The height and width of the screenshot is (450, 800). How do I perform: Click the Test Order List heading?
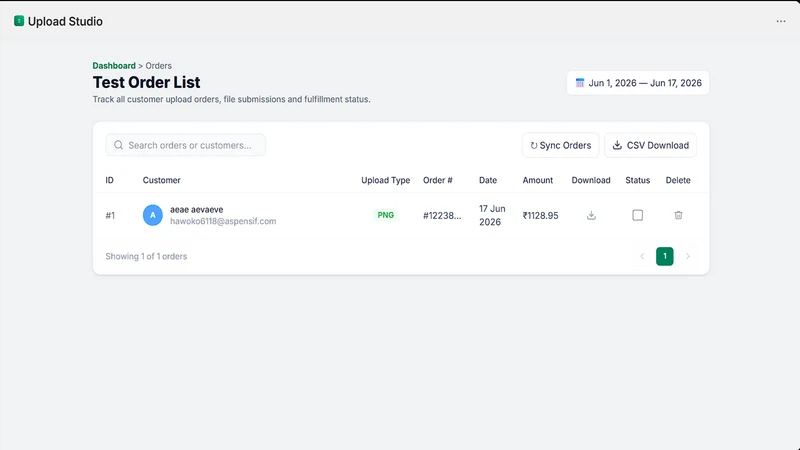coord(146,82)
